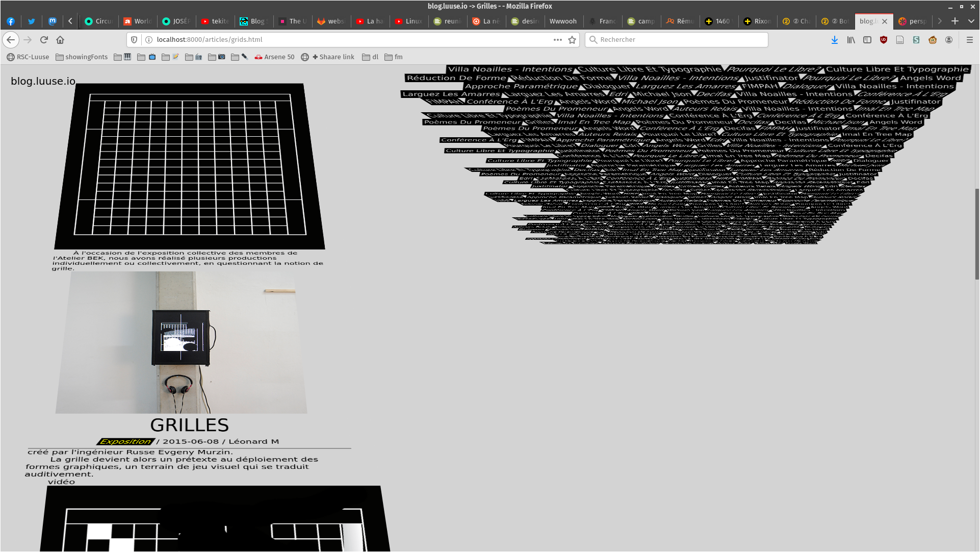980x552 pixels.
Task: Go to the browser home page
Action: (60, 40)
